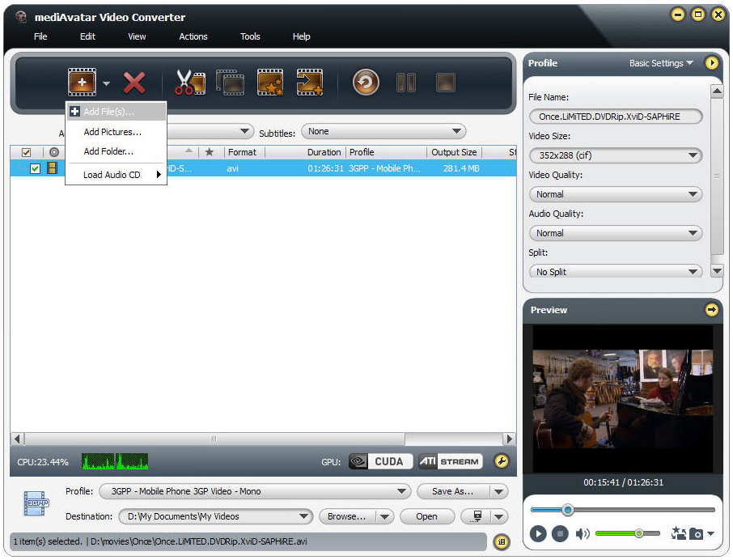The image size is (733, 560).
Task: Open the Clip scissors tool
Action: 190,83
